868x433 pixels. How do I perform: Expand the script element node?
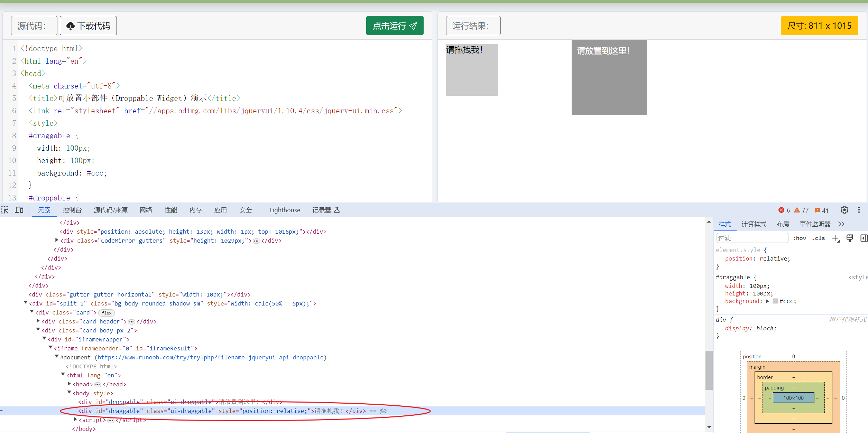tap(76, 420)
